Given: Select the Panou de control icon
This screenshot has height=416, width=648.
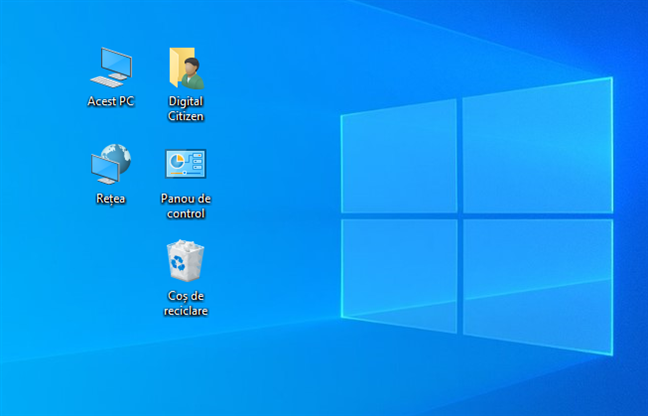Looking at the screenshot, I should tap(186, 164).
